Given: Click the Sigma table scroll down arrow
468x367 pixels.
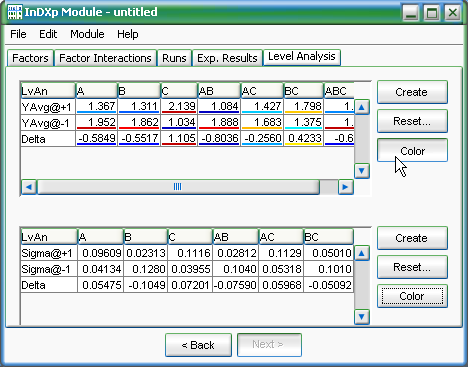Looking at the screenshot, I should (362, 316).
